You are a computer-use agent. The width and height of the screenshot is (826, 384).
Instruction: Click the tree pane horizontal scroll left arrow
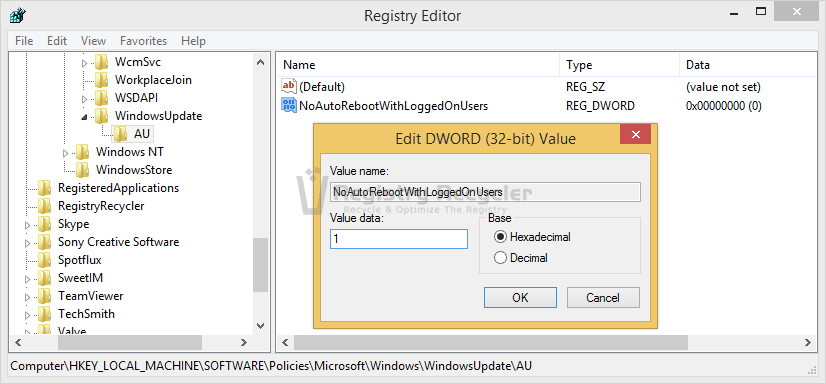point(17,342)
